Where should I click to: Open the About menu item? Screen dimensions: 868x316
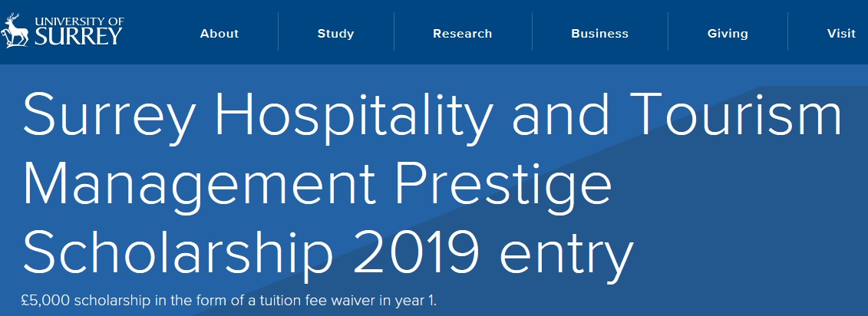[x=219, y=34]
